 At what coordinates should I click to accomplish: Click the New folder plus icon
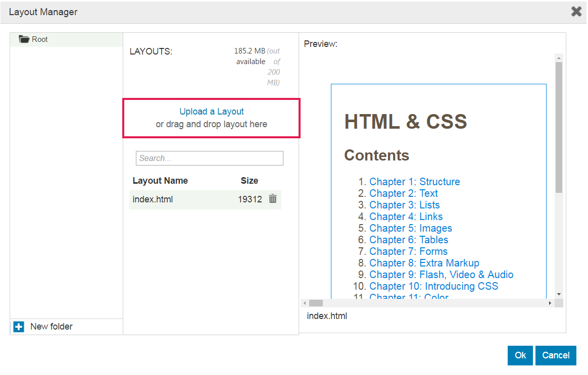click(19, 327)
